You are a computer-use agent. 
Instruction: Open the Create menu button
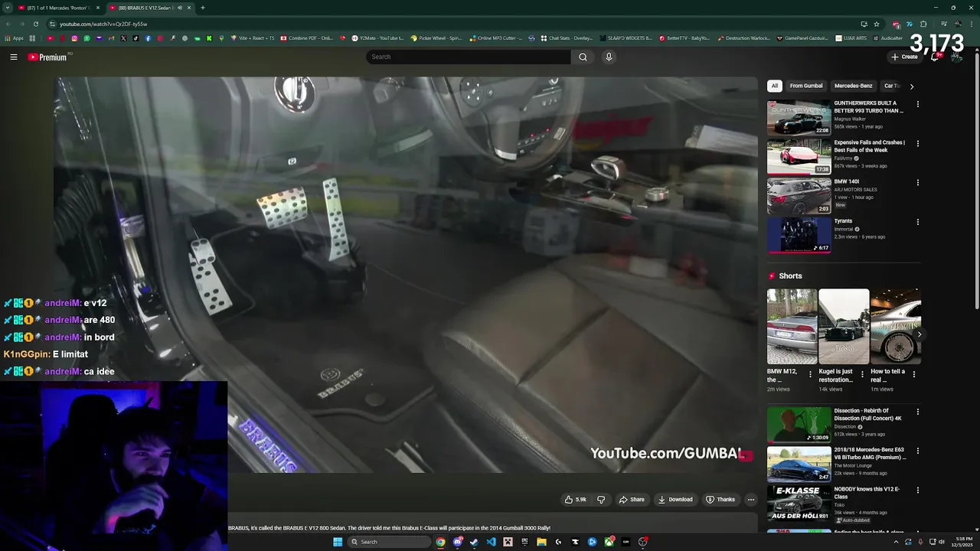(904, 57)
